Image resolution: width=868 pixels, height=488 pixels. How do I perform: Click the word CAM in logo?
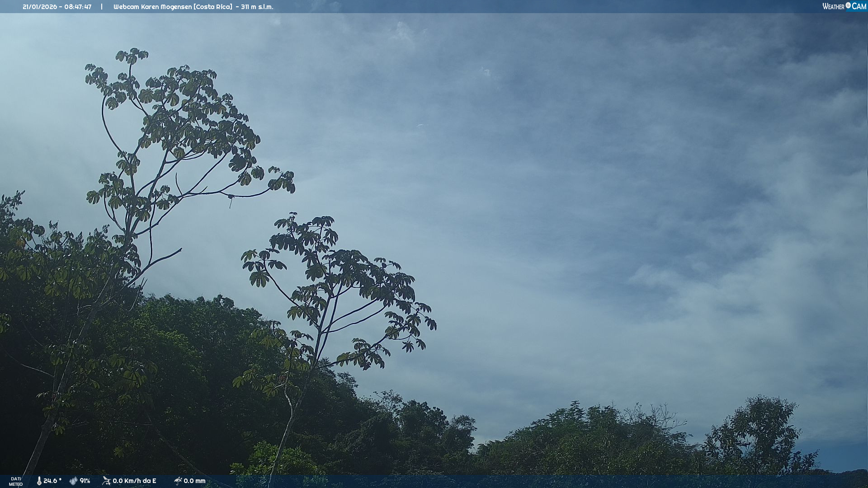point(859,6)
